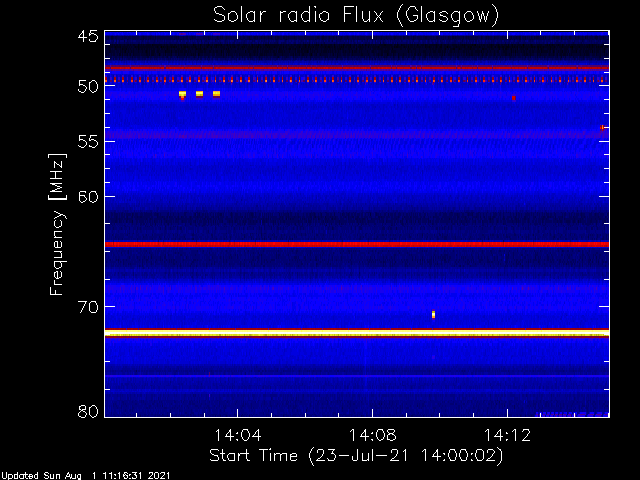
Task: Click the middle yellow burst near 51 MHz
Action: click(x=200, y=94)
